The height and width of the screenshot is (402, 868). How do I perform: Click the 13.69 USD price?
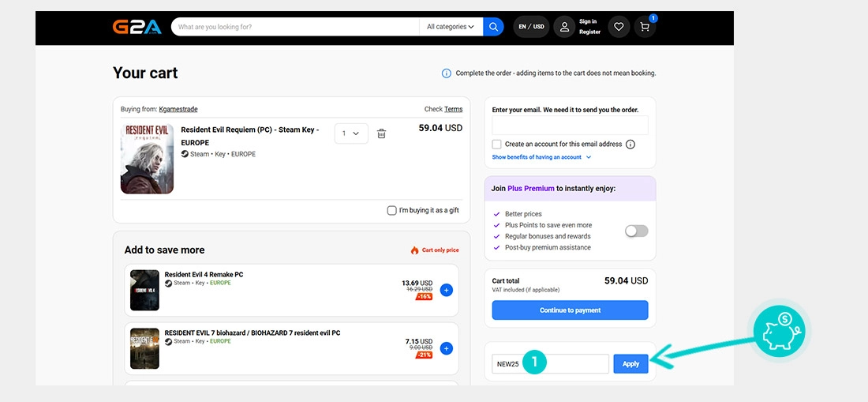[417, 283]
